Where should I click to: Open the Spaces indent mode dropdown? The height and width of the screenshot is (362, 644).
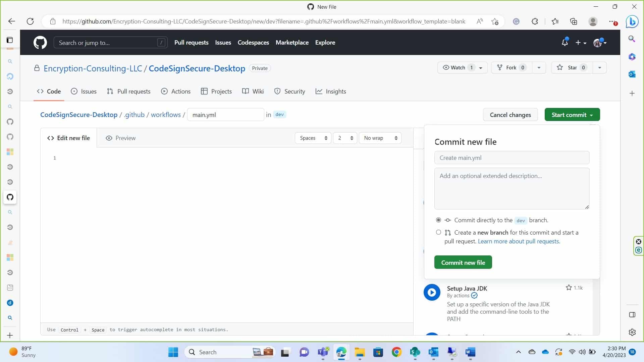[313, 138]
